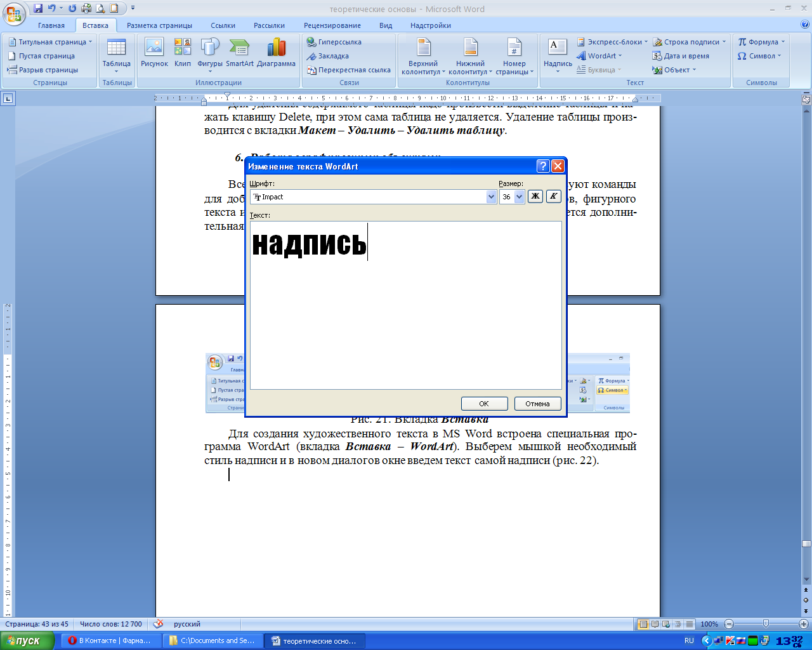Expand the Шрифт font dropdown showing Impact

491,197
